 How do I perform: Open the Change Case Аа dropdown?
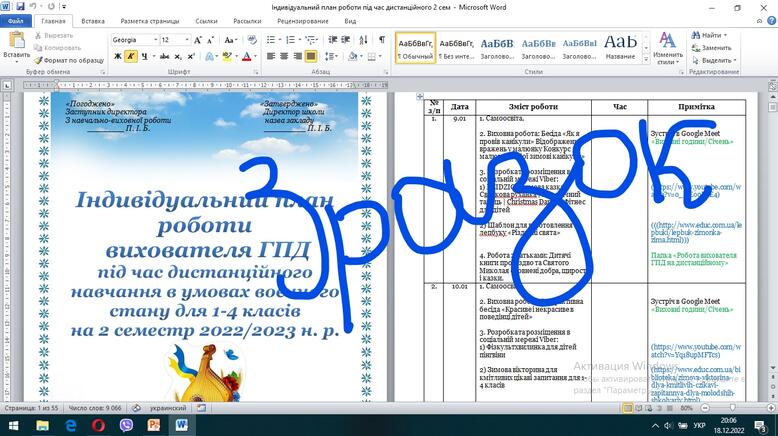[231, 40]
